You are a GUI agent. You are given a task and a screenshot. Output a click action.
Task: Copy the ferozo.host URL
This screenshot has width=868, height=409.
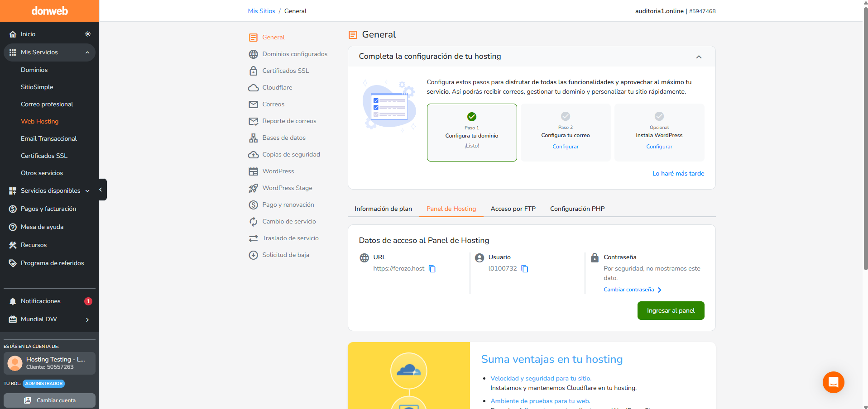(432, 269)
